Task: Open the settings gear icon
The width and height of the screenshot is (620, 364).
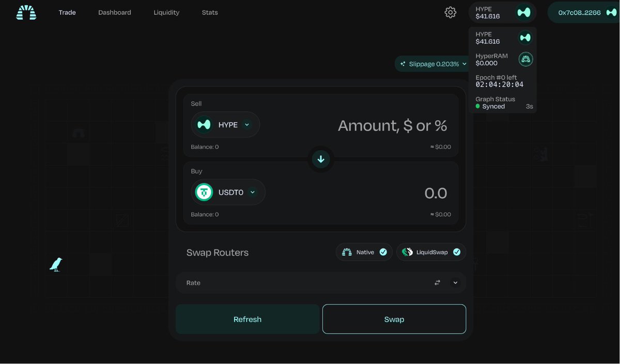Action: (x=451, y=12)
